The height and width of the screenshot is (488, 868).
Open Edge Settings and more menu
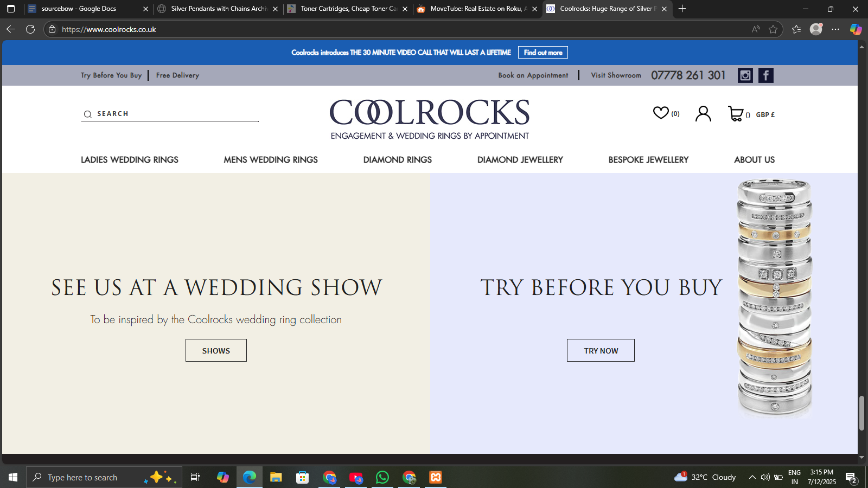pos(835,29)
